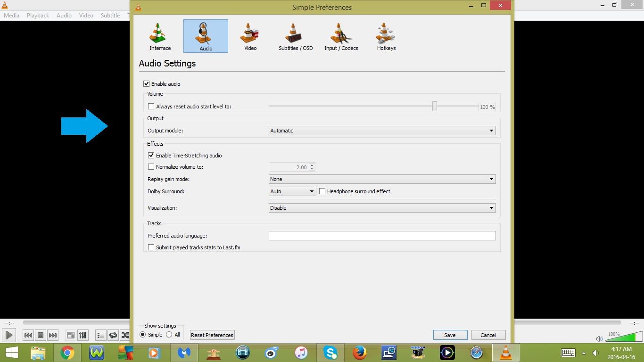Open the Media menu
Image resolution: width=644 pixels, height=362 pixels.
tap(11, 15)
